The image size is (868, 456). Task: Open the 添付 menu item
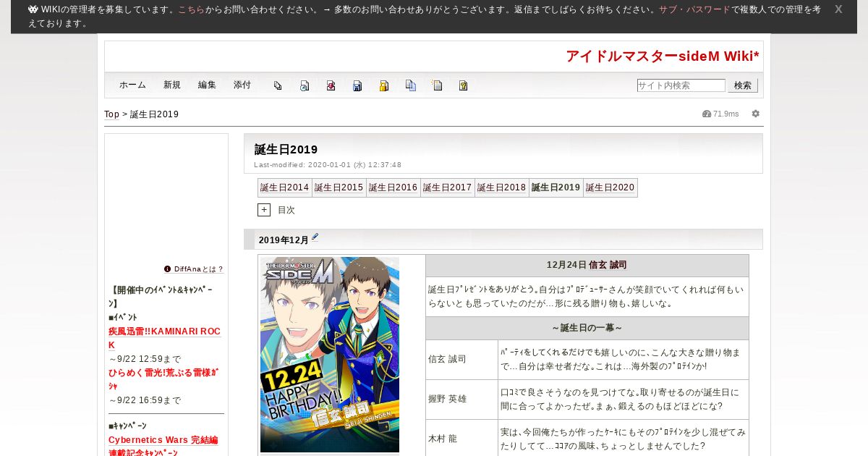coord(242,85)
